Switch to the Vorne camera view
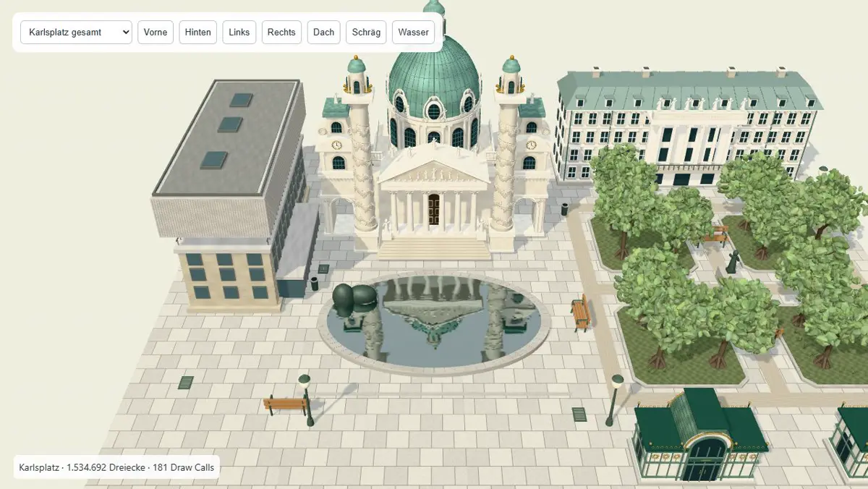This screenshot has height=489, width=868. pos(156,32)
